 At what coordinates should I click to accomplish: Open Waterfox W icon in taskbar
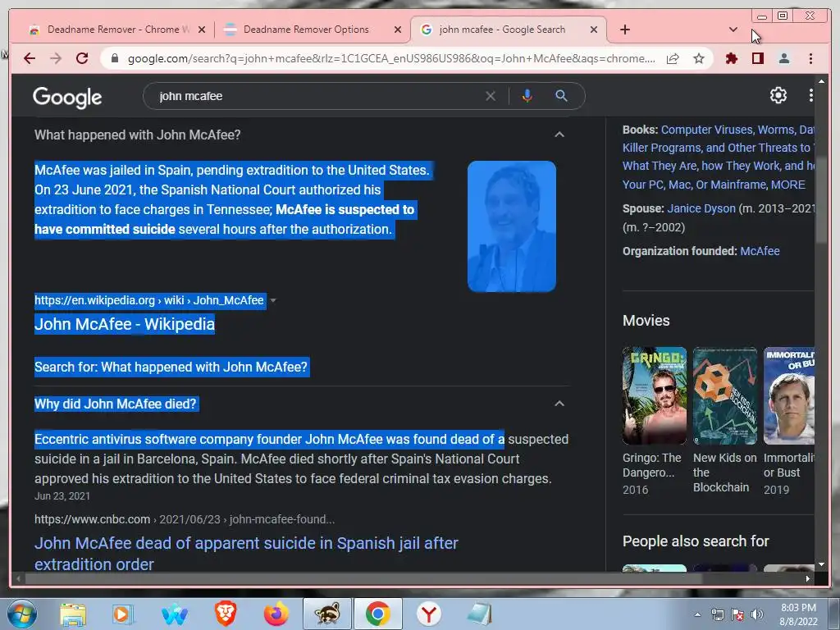click(174, 614)
